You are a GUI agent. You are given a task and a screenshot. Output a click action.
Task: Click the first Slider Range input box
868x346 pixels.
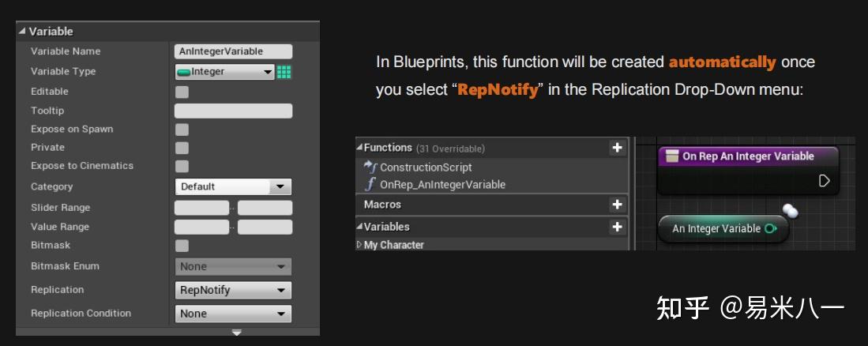[x=201, y=208]
